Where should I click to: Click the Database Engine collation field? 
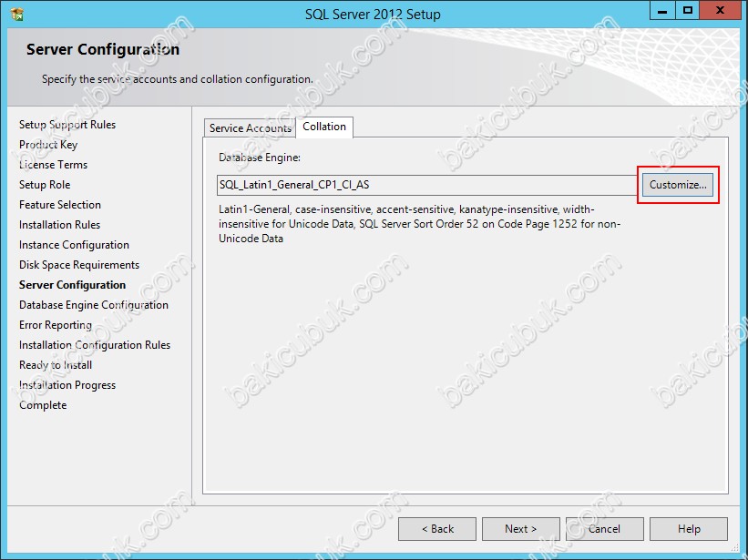(x=427, y=185)
